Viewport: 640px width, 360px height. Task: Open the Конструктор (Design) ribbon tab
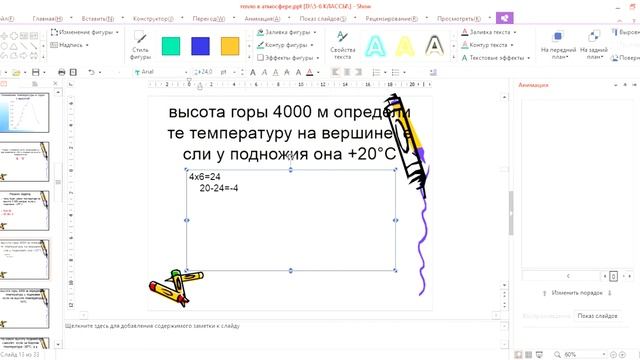[x=153, y=18]
